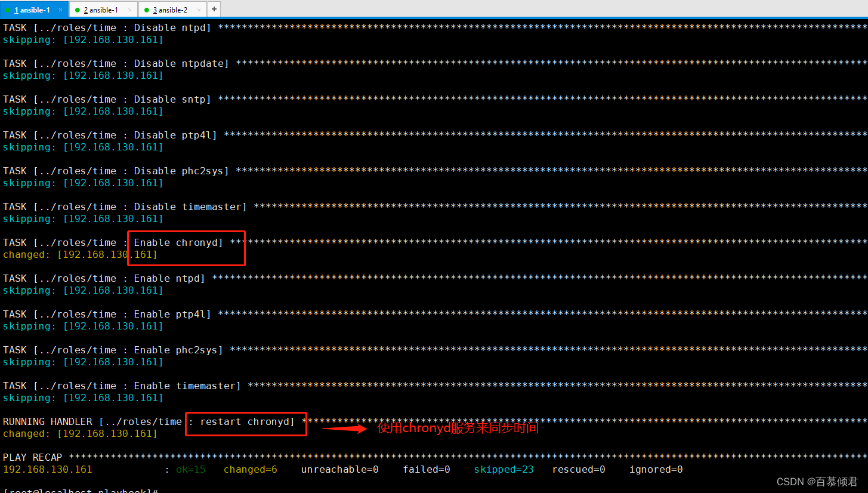Click host 192.168.130.161 in the recap row

(48, 470)
